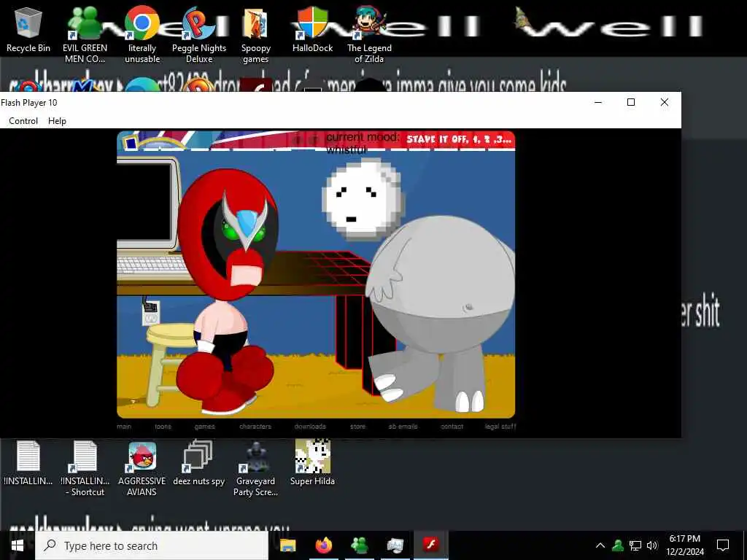
Task: Click the 'contact' navigation link
Action: pos(452,426)
